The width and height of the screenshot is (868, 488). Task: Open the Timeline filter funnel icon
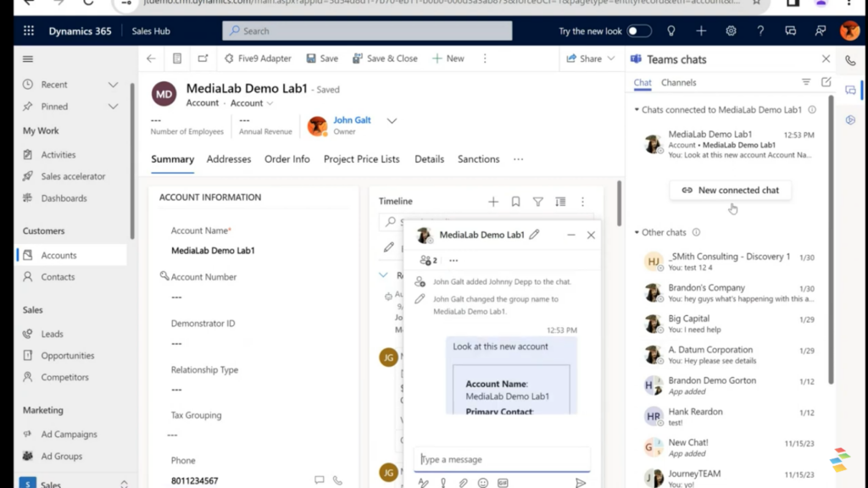point(538,202)
